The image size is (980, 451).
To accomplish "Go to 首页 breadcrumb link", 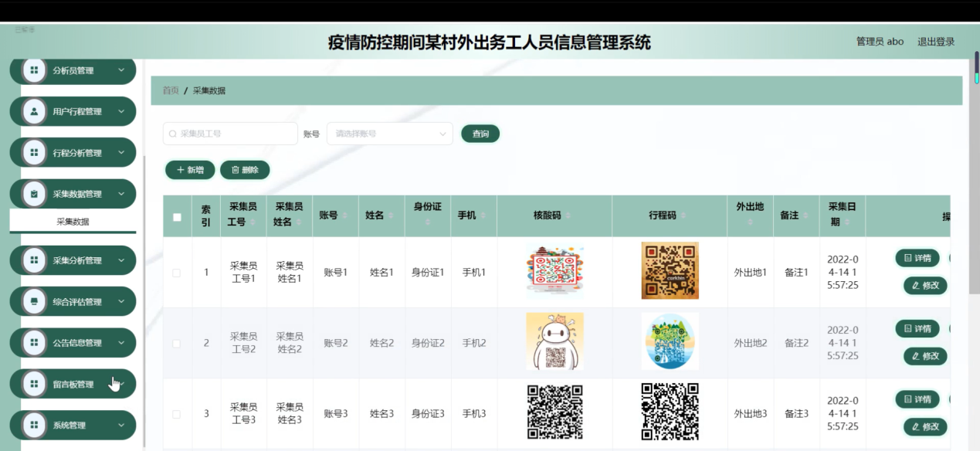I will pyautogui.click(x=171, y=90).
